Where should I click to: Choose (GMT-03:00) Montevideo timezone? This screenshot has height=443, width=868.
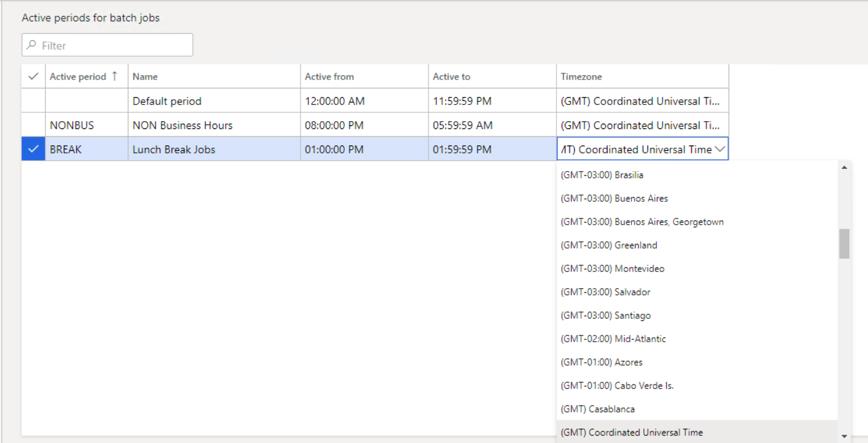coord(697,268)
